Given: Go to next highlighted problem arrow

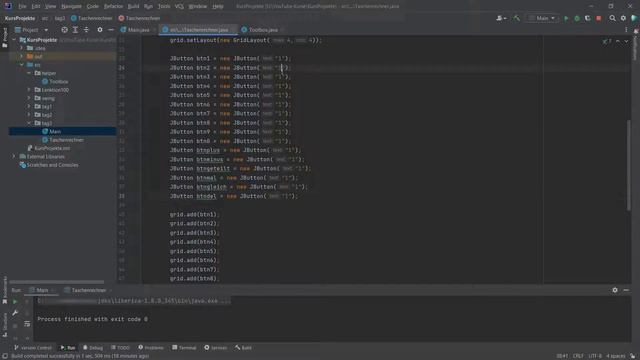Looking at the screenshot, I should [x=626, y=41].
